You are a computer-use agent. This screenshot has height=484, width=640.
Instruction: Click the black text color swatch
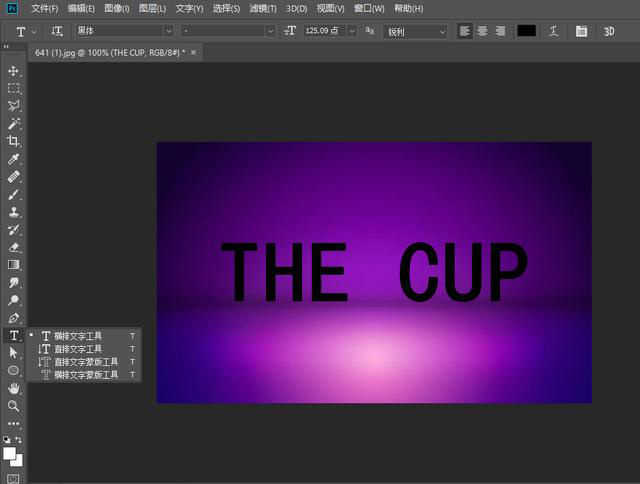point(526,32)
